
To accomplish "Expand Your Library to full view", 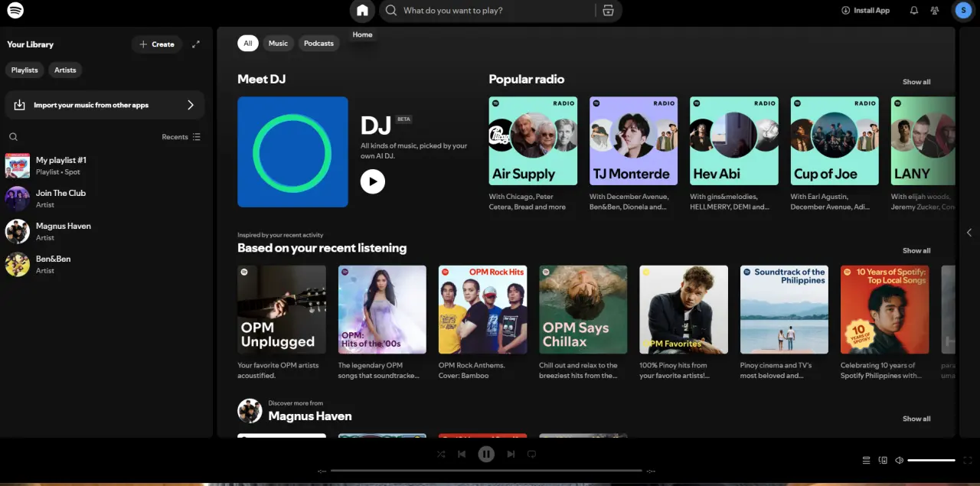I will pyautogui.click(x=196, y=44).
